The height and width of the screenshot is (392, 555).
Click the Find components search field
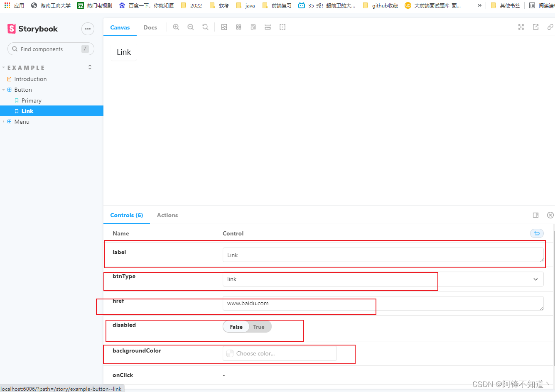tap(51, 49)
